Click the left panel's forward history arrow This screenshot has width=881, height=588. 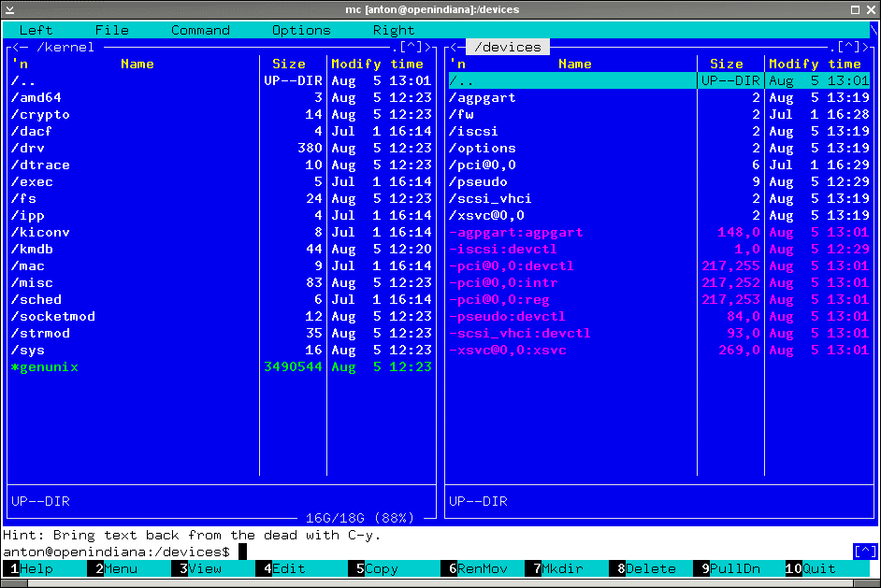429,47
